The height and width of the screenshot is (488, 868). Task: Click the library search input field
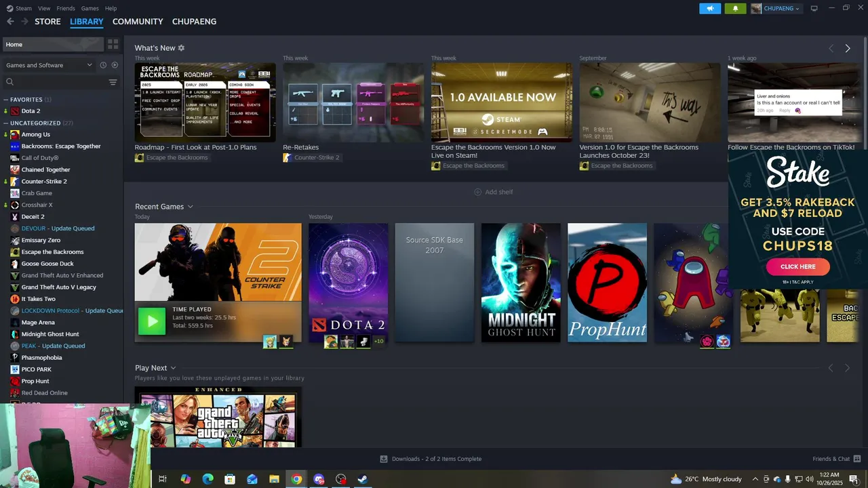(x=61, y=82)
